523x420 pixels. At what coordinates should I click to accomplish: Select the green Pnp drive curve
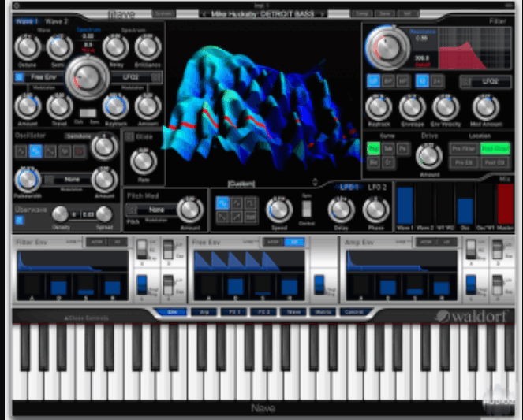pyautogui.click(x=374, y=149)
